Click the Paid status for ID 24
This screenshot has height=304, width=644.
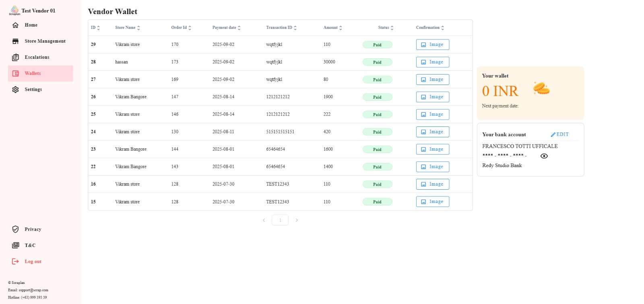(x=377, y=132)
